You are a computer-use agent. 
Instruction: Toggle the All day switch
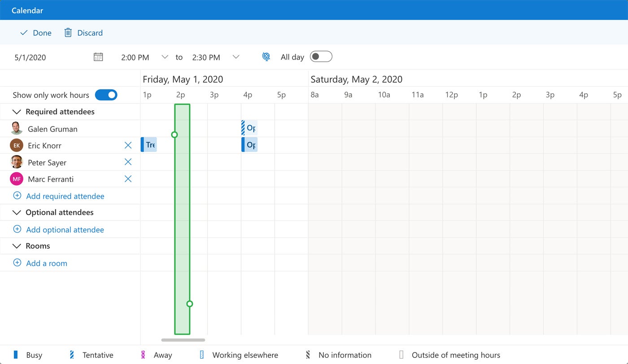point(321,56)
